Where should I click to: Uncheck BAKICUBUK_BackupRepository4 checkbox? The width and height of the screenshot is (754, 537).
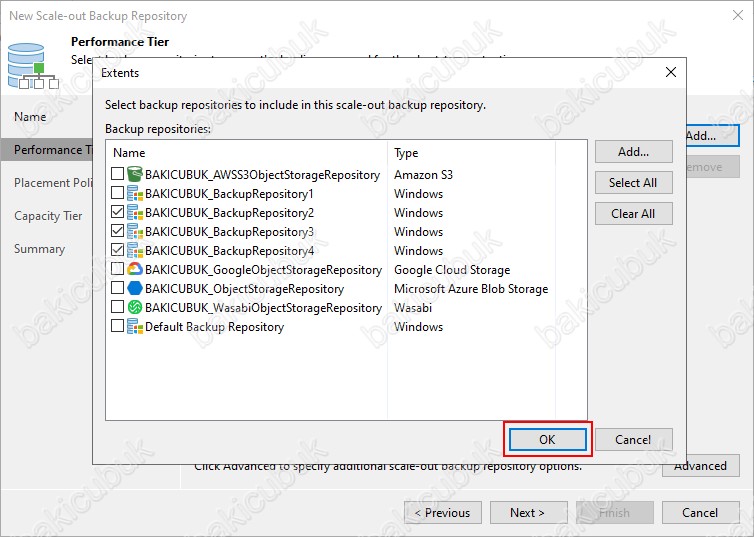117,250
